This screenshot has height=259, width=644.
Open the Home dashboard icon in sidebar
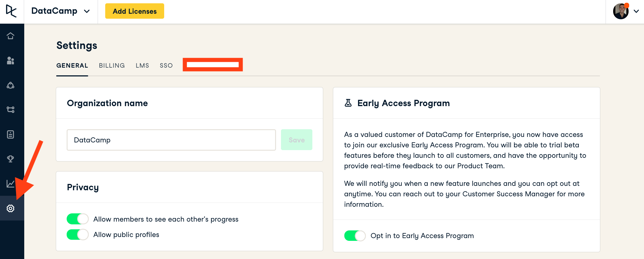(10, 36)
